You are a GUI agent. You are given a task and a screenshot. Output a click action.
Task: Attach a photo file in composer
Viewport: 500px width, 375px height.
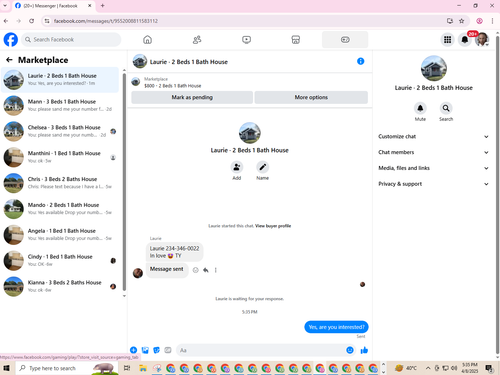click(x=145, y=350)
